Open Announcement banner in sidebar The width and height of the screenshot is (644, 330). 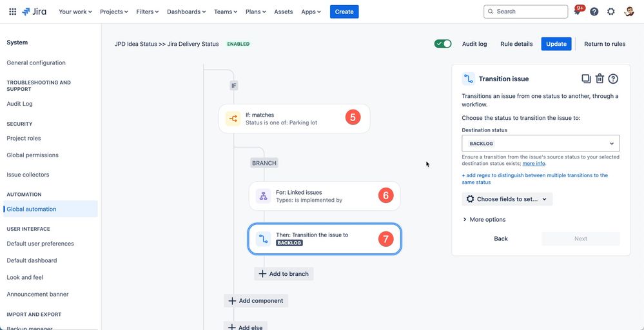38,295
